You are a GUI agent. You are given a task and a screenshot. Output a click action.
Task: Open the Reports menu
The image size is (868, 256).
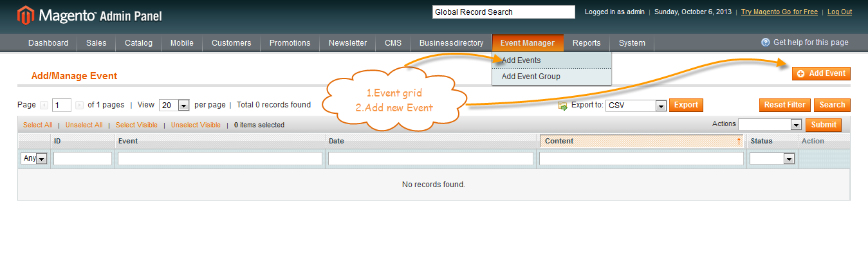(587, 43)
